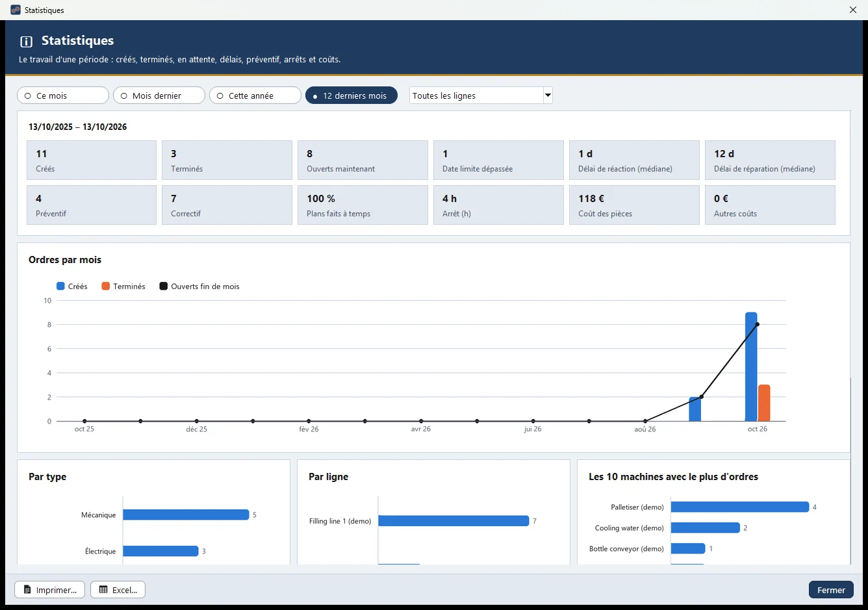Click the Bottle conveyor (demo) bar
868x610 pixels.
[x=688, y=548]
